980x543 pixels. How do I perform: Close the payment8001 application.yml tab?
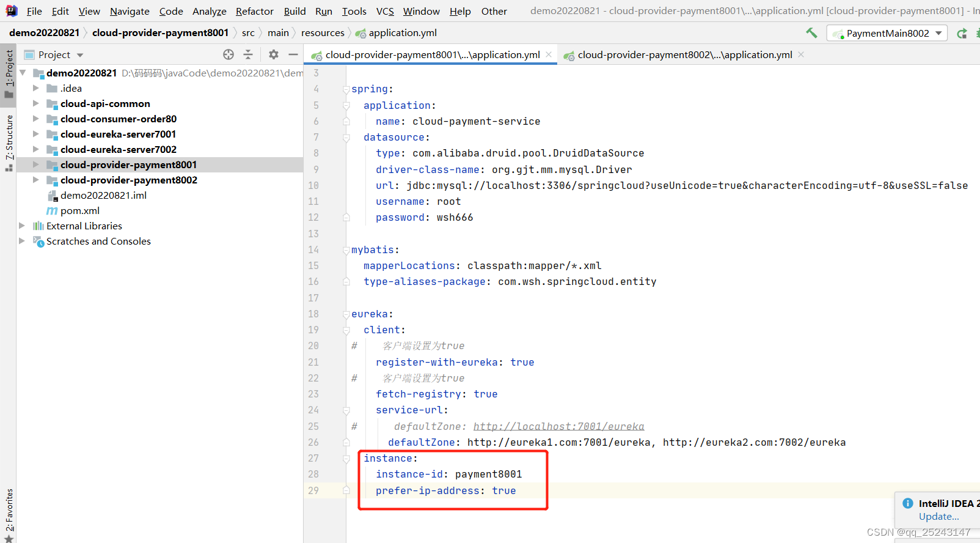tap(549, 54)
